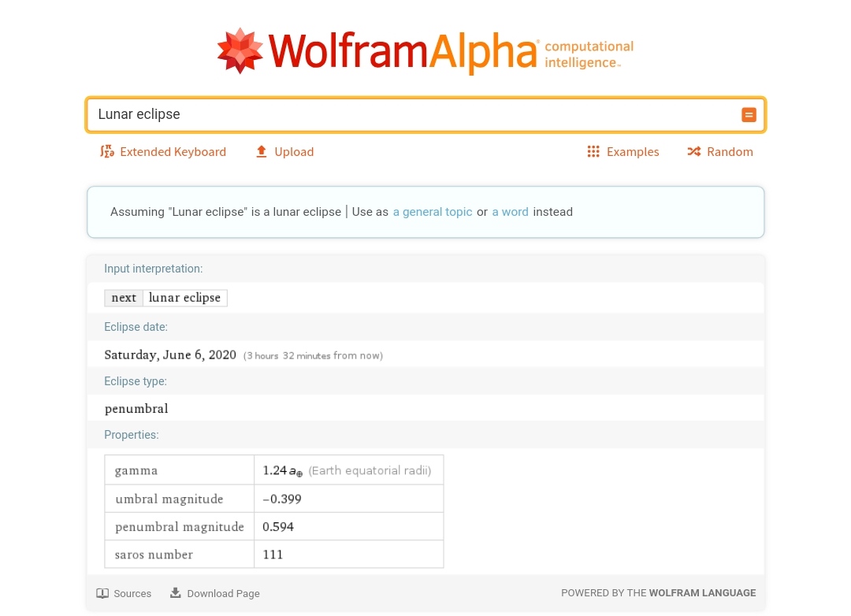Click the Upload arrow icon
Viewport: 851px width, 616px height.
pyautogui.click(x=261, y=151)
